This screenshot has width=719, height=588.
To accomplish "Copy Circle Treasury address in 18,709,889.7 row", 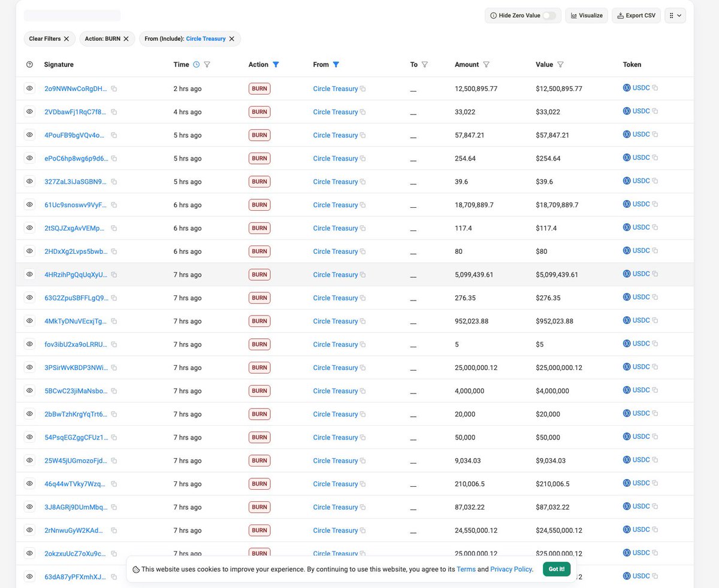I will pyautogui.click(x=363, y=205).
